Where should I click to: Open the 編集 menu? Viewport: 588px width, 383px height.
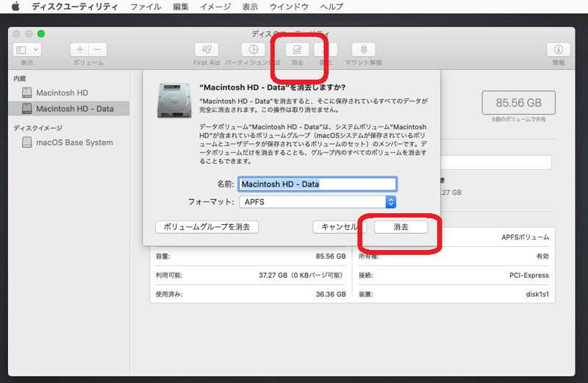[x=180, y=7]
